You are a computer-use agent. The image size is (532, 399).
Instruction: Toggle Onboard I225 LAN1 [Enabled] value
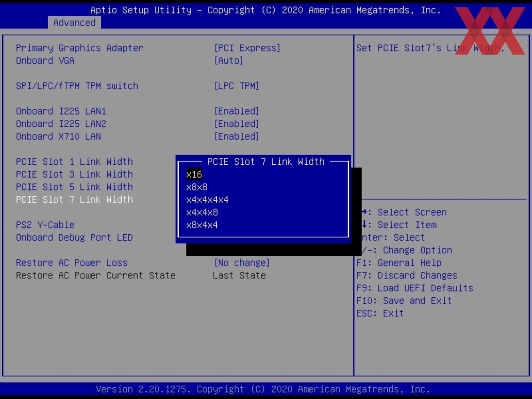236,111
